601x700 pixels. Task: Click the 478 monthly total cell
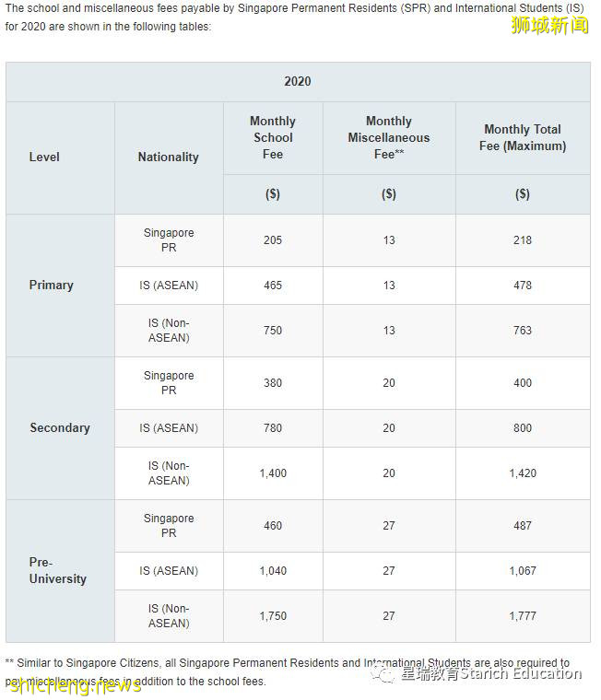point(523,286)
